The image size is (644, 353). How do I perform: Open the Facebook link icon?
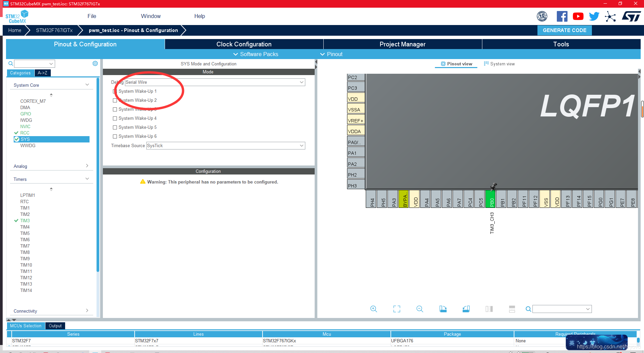pyautogui.click(x=562, y=16)
